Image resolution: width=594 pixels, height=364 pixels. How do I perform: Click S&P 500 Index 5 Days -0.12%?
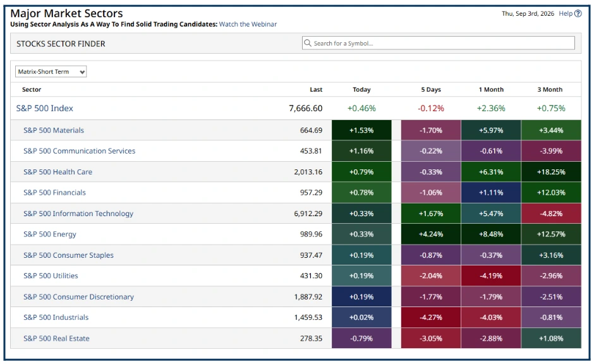pyautogui.click(x=431, y=108)
